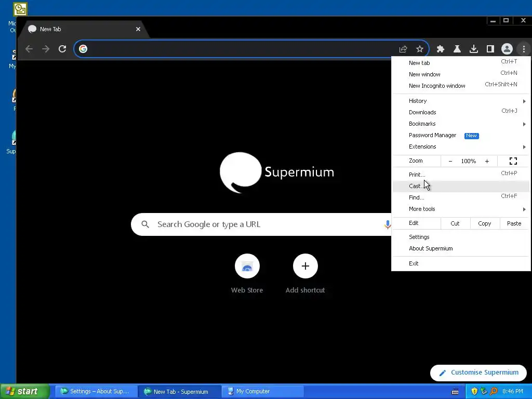This screenshot has width=532, height=399.
Task: Show downloads via the toolbar download icon
Action: [x=474, y=49]
